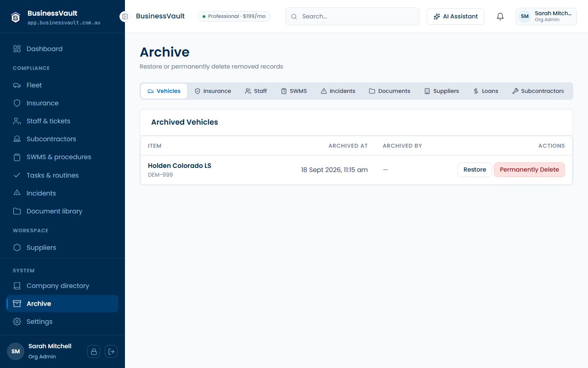Click the Suppliers hexagon icon in sidebar
588x368 pixels.
[x=17, y=247]
